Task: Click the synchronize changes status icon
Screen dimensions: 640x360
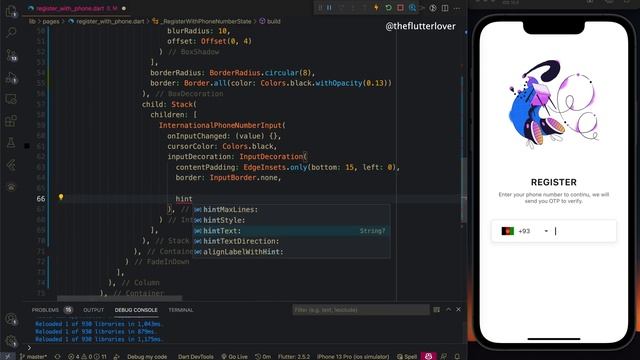Action: point(58,356)
